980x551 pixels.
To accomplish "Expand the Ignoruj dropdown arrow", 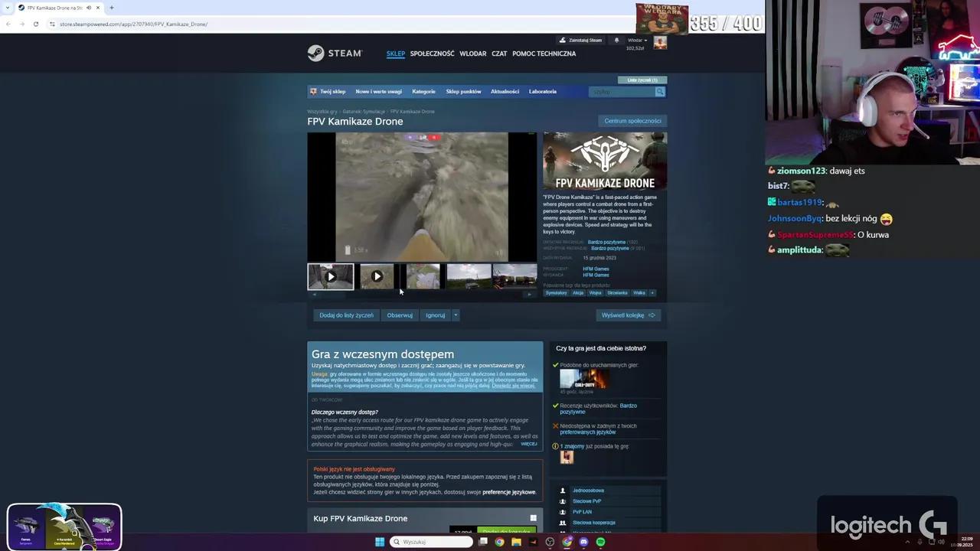I will [x=455, y=315].
